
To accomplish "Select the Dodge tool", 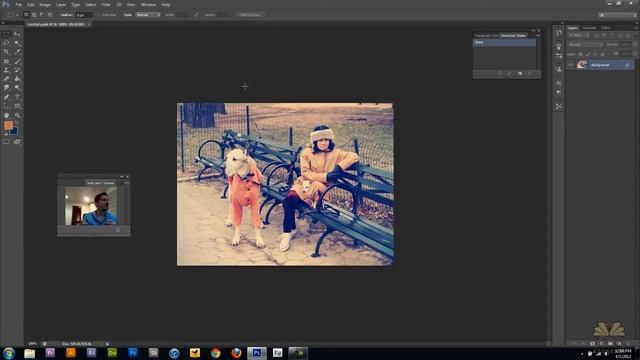I will (17, 88).
